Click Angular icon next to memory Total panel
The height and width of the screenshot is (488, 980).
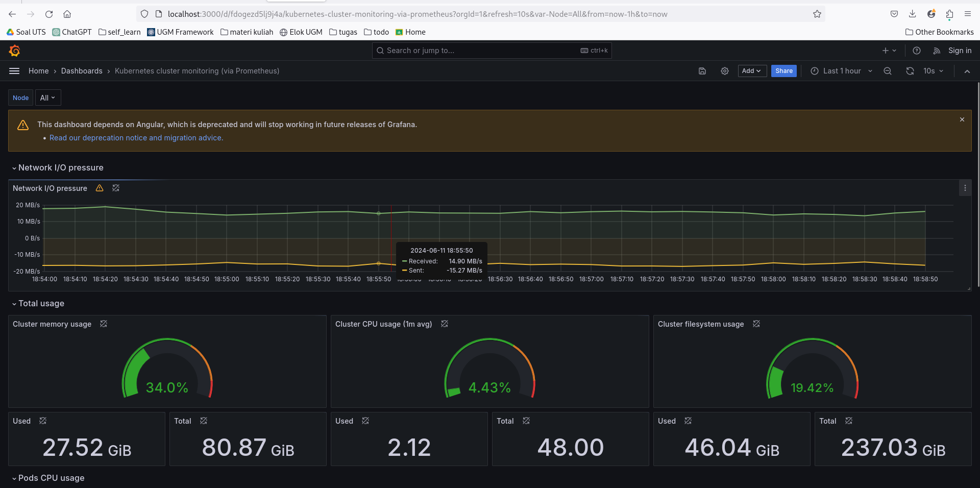point(204,421)
